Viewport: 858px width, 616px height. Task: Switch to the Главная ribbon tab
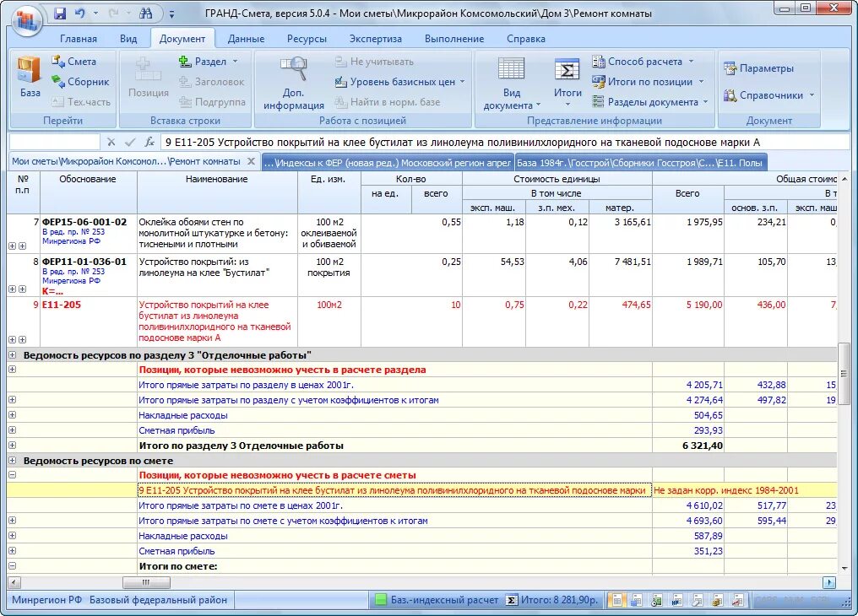tap(79, 39)
